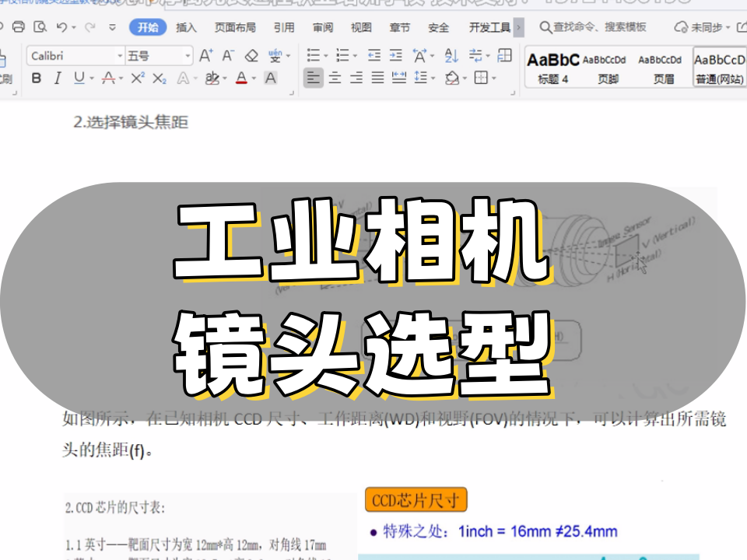Image resolution: width=747 pixels, height=560 pixels.
Task: Switch to the 插入 ribbon tab
Action: pyautogui.click(x=187, y=27)
